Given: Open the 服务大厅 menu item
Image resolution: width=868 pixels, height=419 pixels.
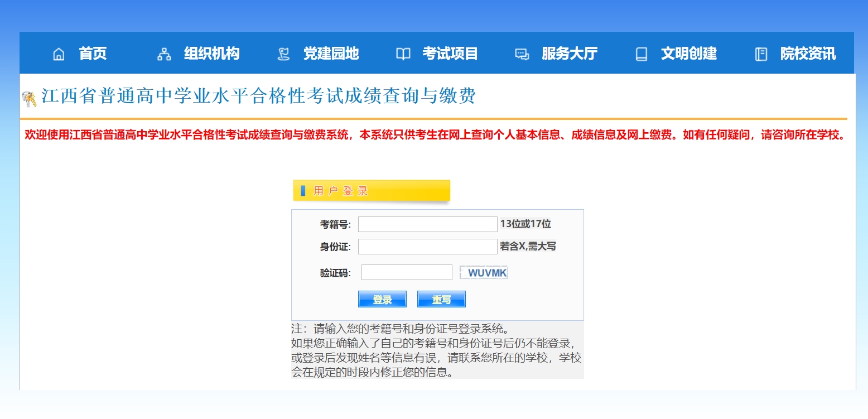Looking at the screenshot, I should [x=569, y=54].
